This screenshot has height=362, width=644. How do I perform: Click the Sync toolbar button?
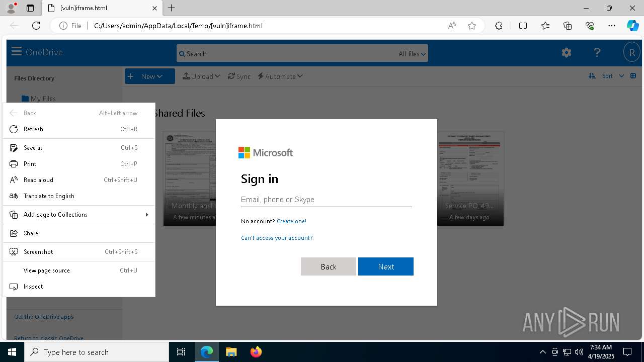[x=239, y=76]
